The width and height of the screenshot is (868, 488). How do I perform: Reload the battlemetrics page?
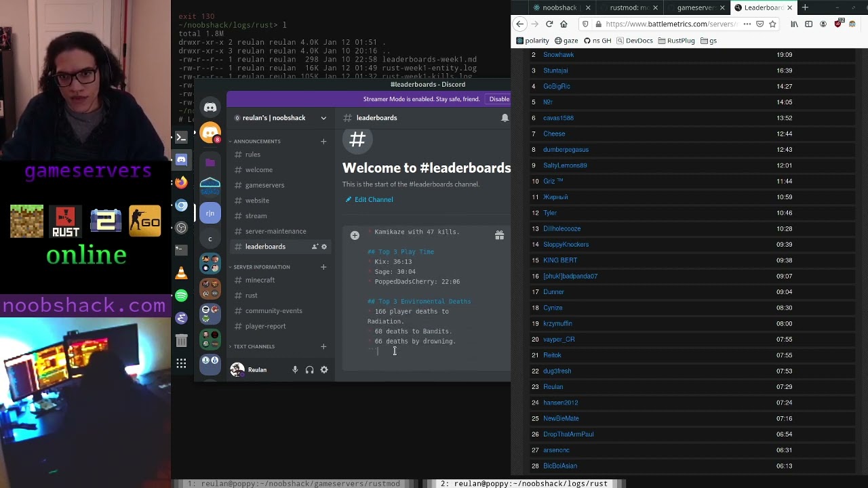549,24
